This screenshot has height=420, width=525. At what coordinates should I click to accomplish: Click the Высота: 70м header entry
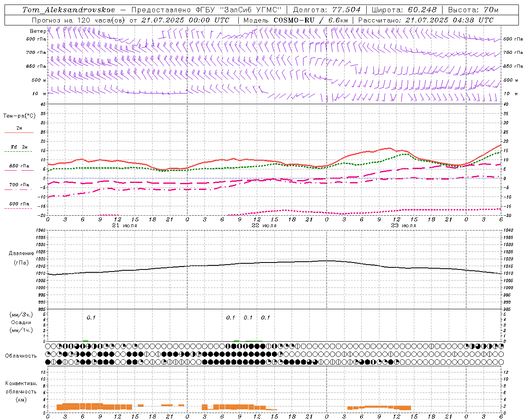(473, 10)
